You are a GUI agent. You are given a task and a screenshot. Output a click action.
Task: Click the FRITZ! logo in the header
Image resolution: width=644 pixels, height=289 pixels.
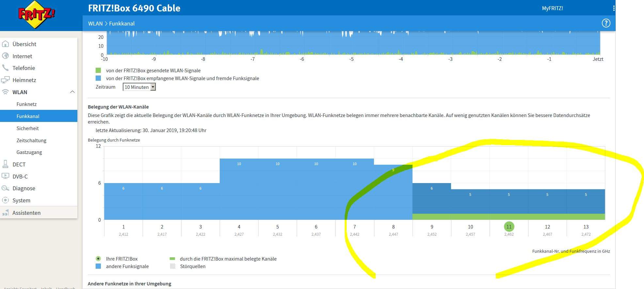point(37,15)
